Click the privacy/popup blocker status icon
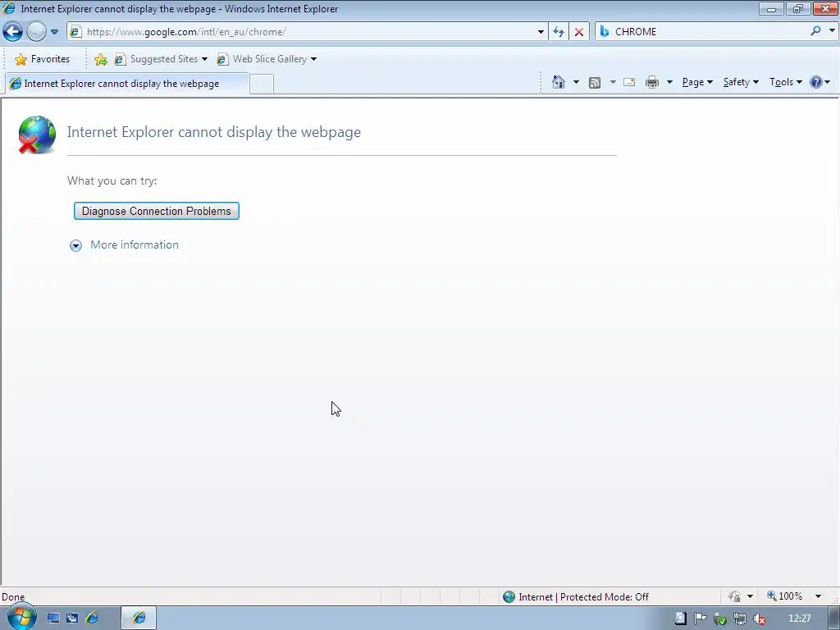840x630 pixels. [734, 596]
